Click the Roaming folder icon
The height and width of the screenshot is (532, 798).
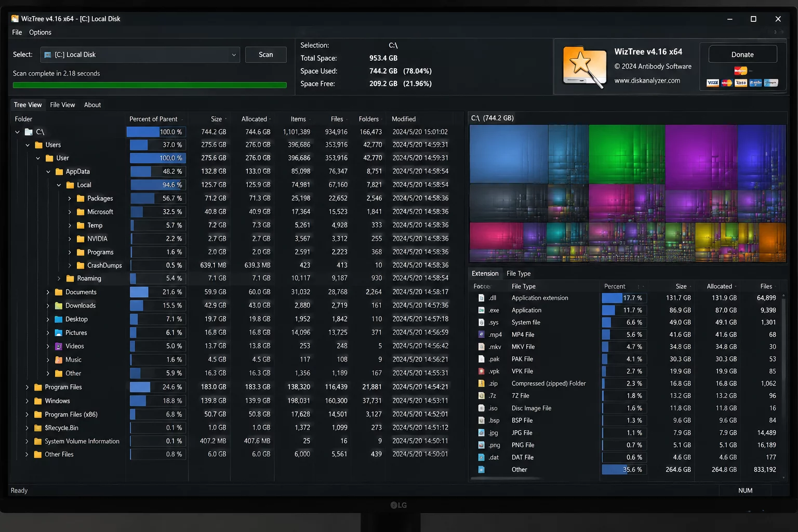pos(70,278)
